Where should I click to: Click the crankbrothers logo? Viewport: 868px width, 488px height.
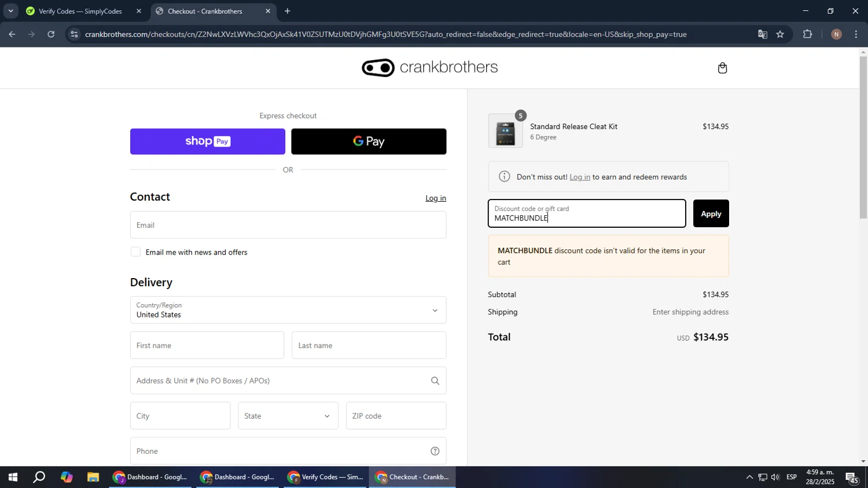429,68
